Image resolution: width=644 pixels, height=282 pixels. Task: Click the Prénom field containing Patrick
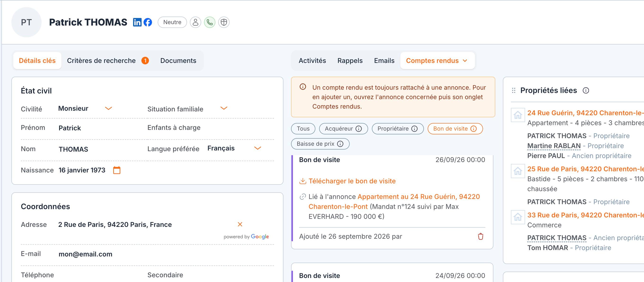click(70, 128)
